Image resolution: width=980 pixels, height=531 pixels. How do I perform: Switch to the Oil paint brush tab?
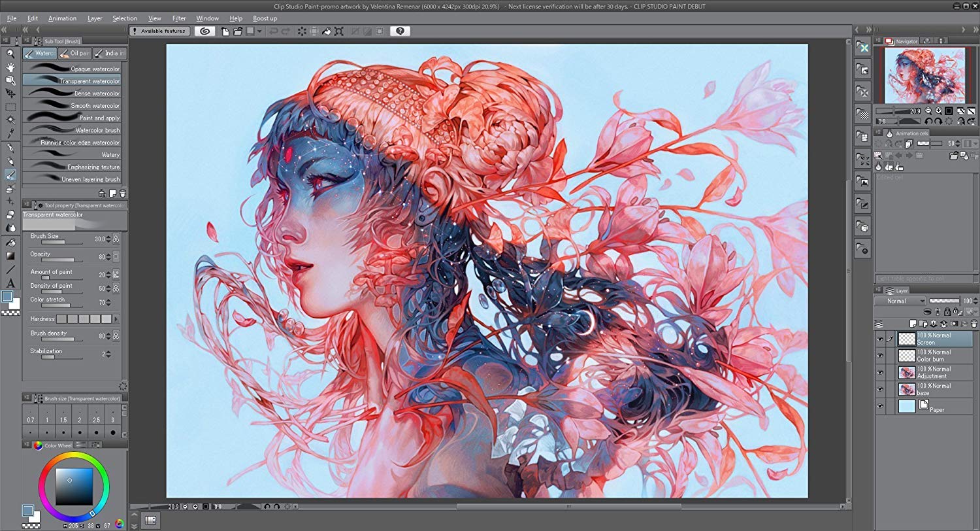pyautogui.click(x=74, y=53)
